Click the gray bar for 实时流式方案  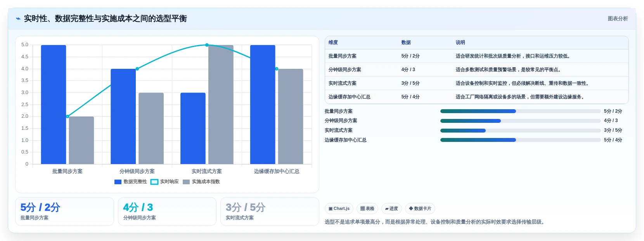(221, 105)
